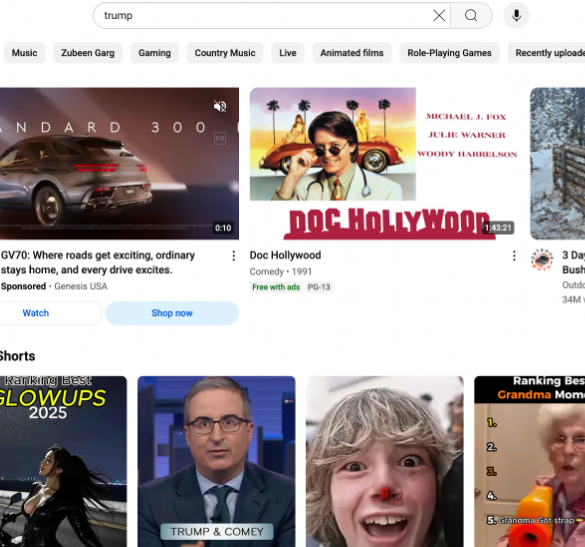Click the Shorts section heading

[x=17, y=356]
